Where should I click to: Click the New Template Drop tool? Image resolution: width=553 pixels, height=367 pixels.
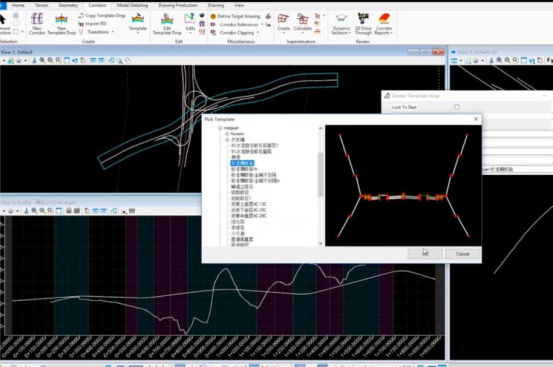[61, 24]
